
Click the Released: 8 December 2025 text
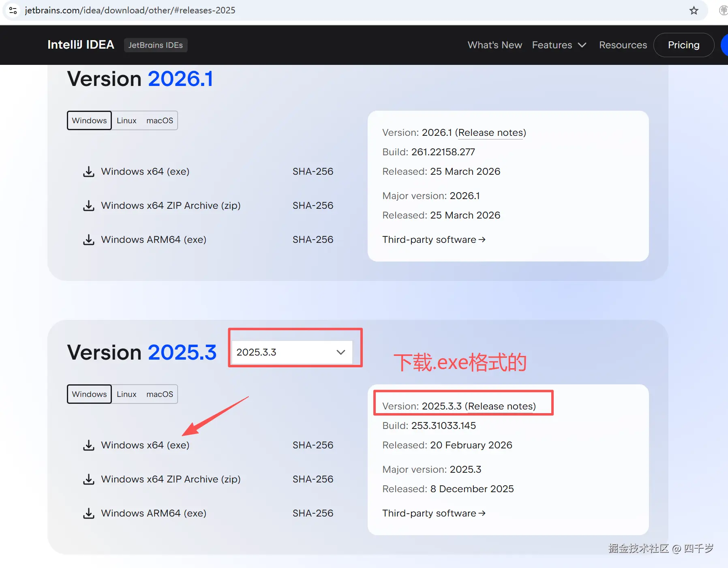coord(448,489)
